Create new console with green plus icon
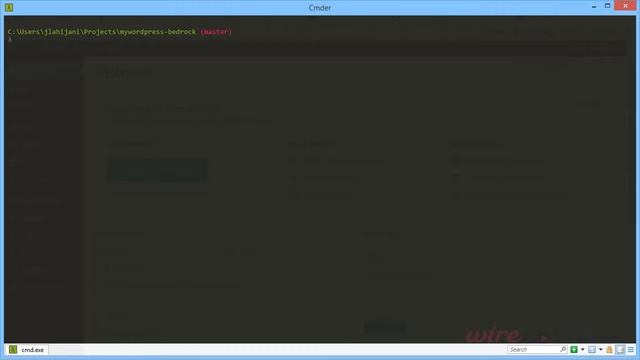This screenshot has width=640, height=360. pyautogui.click(x=574, y=349)
